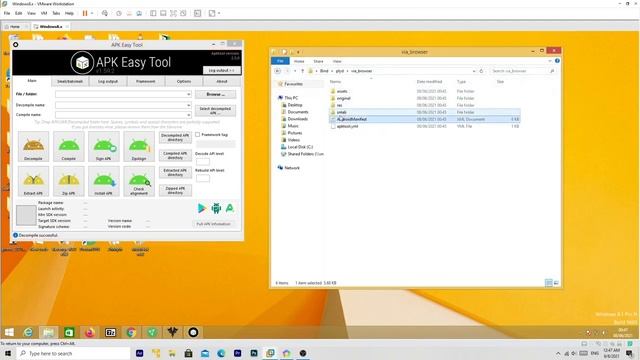Select the AndroidManifest file in Explorer
The height and width of the screenshot is (360, 640).
coord(424,119)
